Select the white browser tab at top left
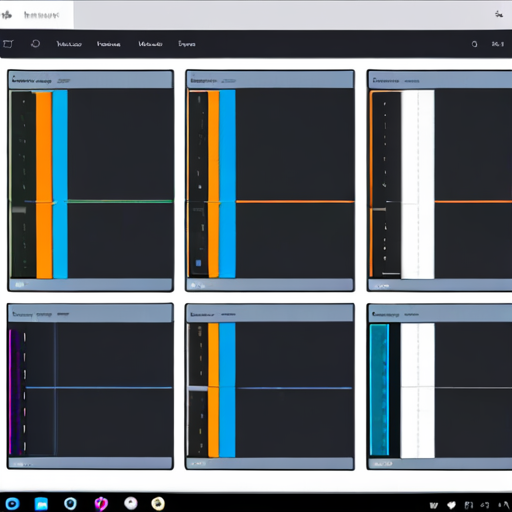Screen dimensions: 512x512 [x=37, y=15]
